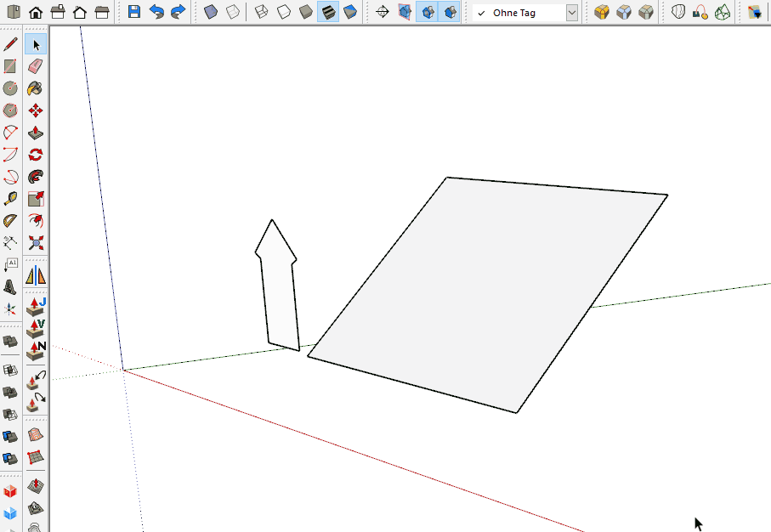Screen dimensions: 771x532
Task: Undo the last action
Action: coord(156,13)
